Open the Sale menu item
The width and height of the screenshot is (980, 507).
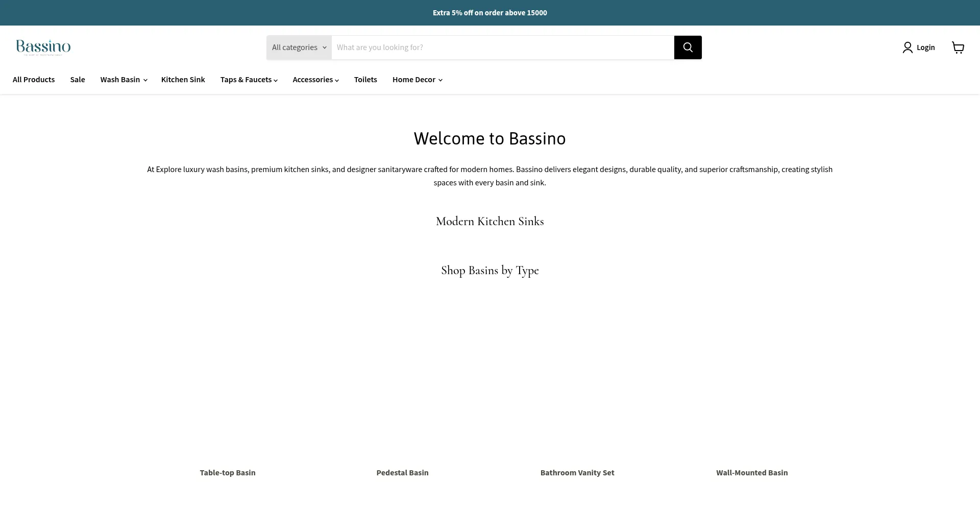tap(78, 80)
